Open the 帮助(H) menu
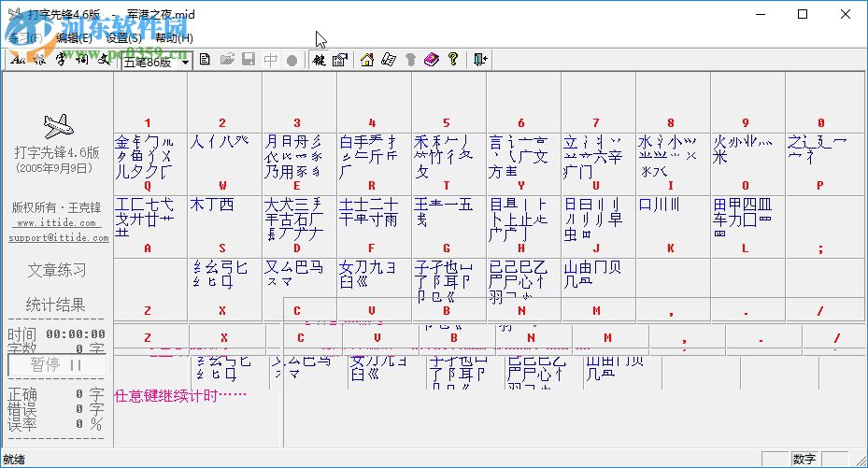This screenshot has width=868, height=468. point(174,37)
